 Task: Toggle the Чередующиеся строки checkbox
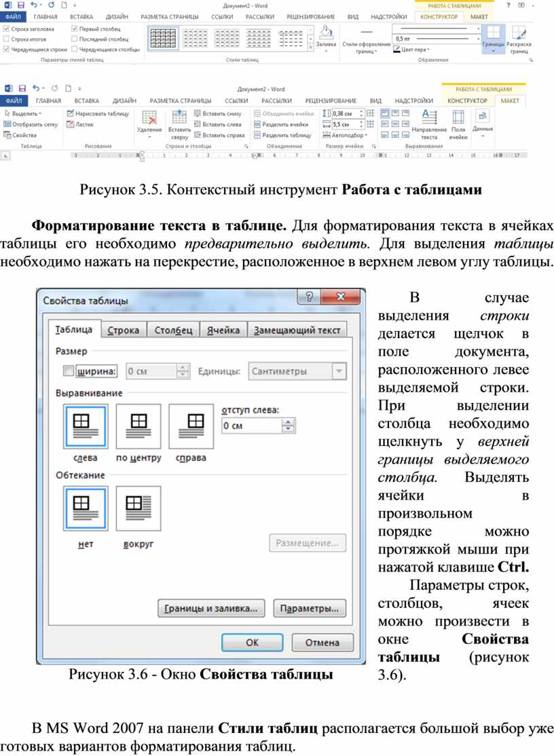click(6, 49)
